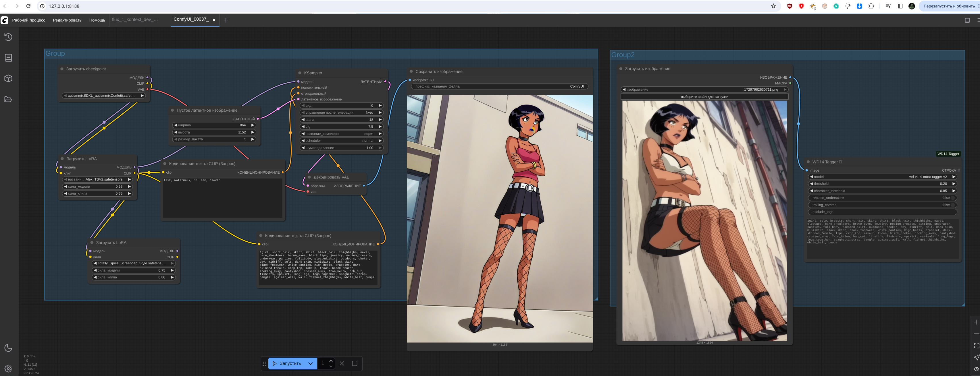This screenshot has width=980, height=376.
Task: Click the teal play extension icon
Action: tap(836, 6)
